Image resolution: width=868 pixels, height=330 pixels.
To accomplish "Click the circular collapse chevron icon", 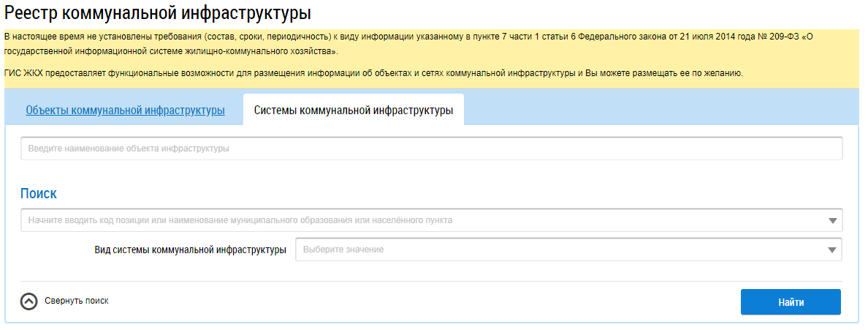I will (x=28, y=301).
